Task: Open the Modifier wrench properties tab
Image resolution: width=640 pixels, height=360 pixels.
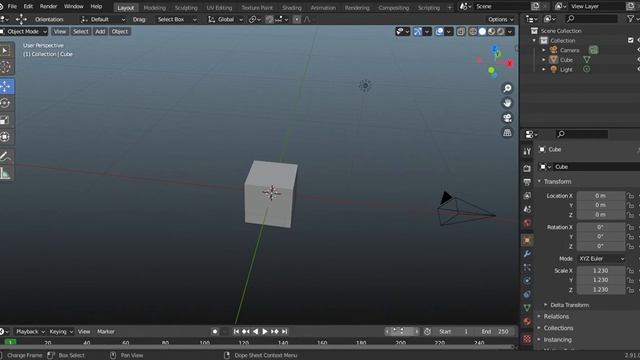Action: pyautogui.click(x=527, y=254)
